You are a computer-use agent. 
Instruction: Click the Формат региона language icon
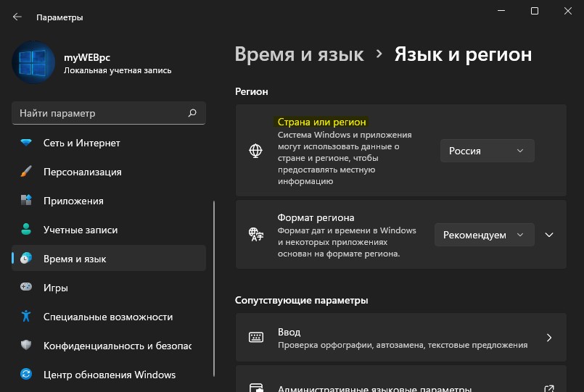click(256, 234)
